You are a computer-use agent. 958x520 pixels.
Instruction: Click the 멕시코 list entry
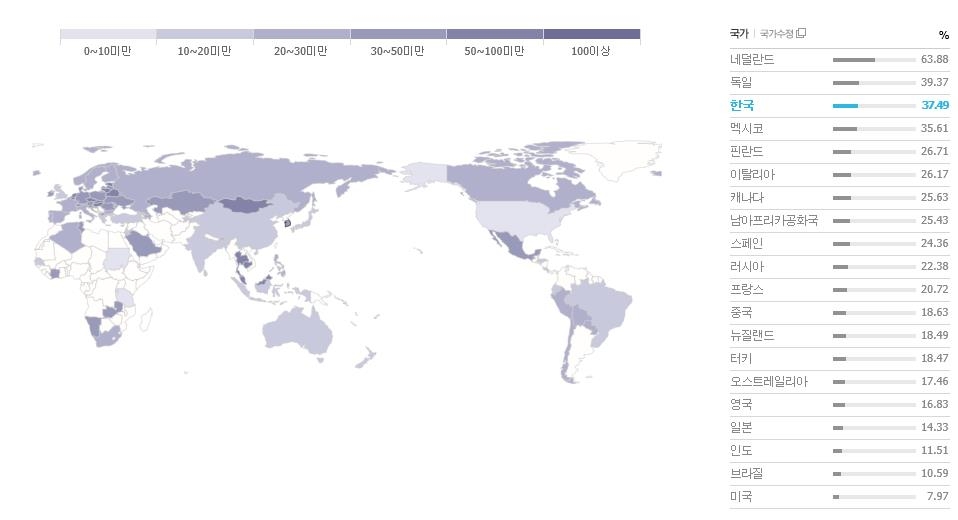747,128
